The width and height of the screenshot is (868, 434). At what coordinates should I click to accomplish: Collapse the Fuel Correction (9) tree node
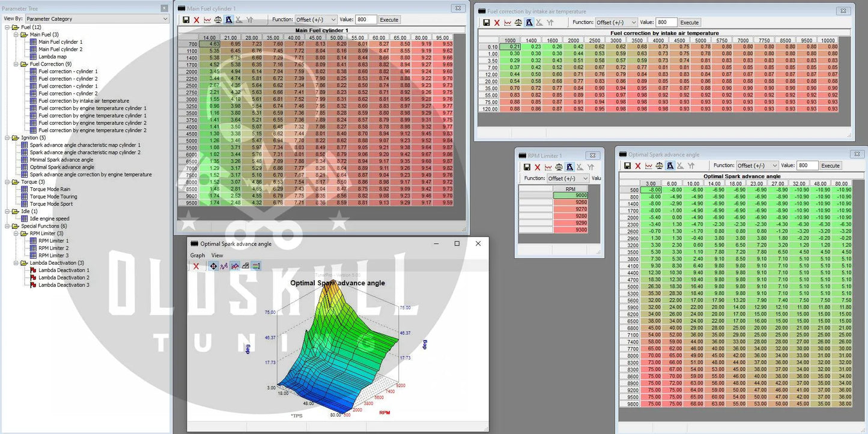(16, 64)
